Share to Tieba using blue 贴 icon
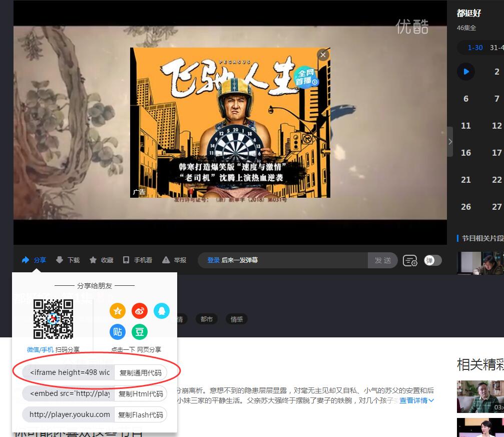Viewport: 504px width, 437px height. pyautogui.click(x=118, y=331)
